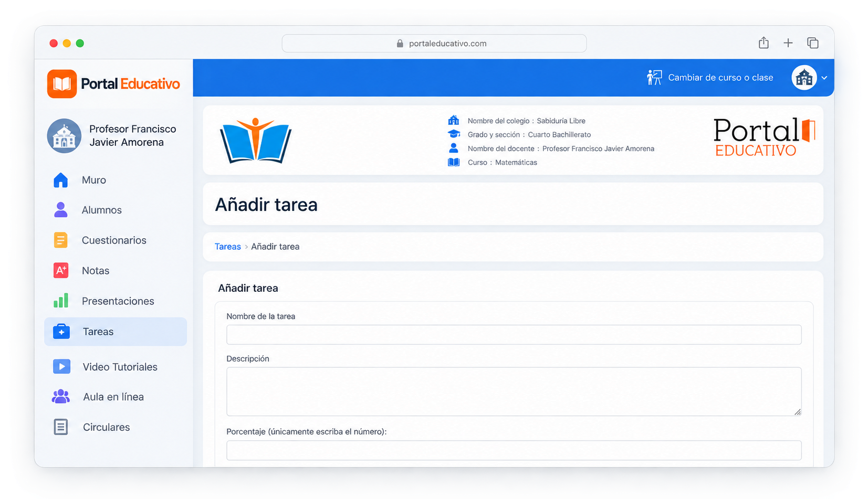Click the teacher presentation icon in header
The width and height of the screenshot is (868, 499).
[654, 78]
